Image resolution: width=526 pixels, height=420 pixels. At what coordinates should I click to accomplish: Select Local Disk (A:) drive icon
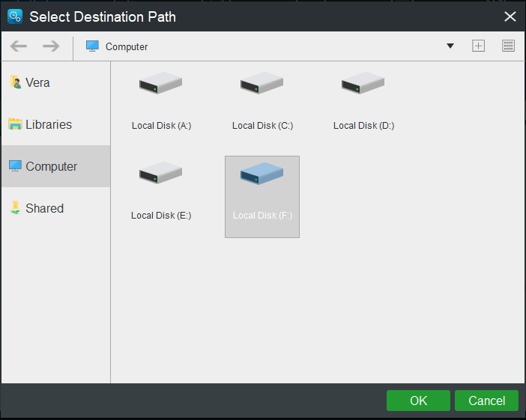pyautogui.click(x=161, y=84)
